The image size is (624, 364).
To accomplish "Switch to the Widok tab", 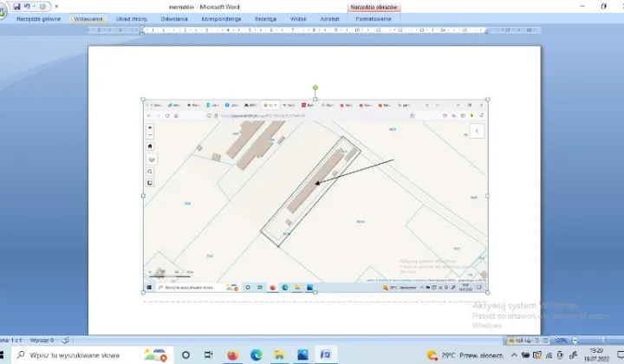I will [298, 19].
